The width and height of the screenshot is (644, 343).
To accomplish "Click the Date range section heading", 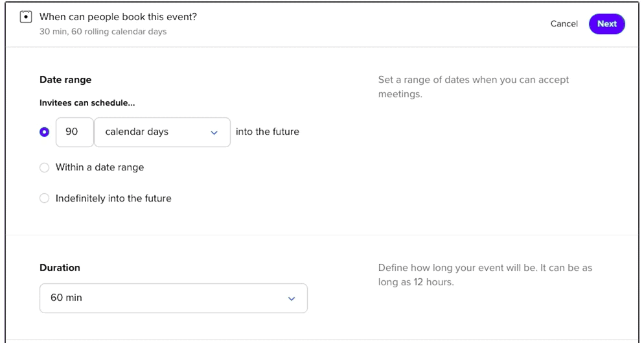I will [x=65, y=80].
